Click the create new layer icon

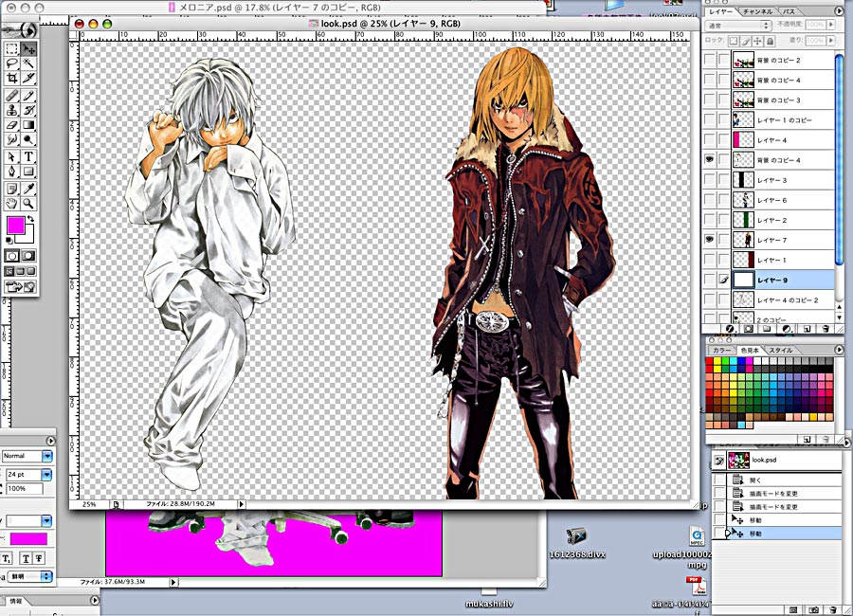(807, 329)
